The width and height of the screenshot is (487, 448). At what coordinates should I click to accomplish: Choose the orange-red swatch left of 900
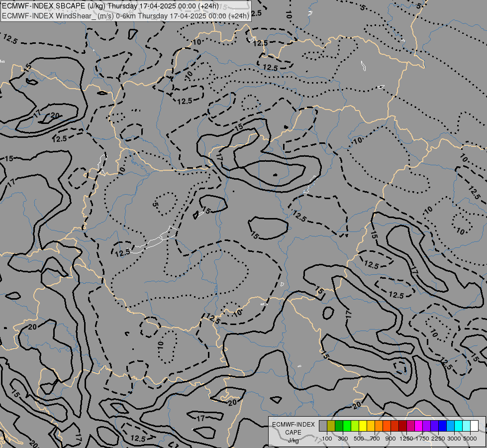pos(387,426)
